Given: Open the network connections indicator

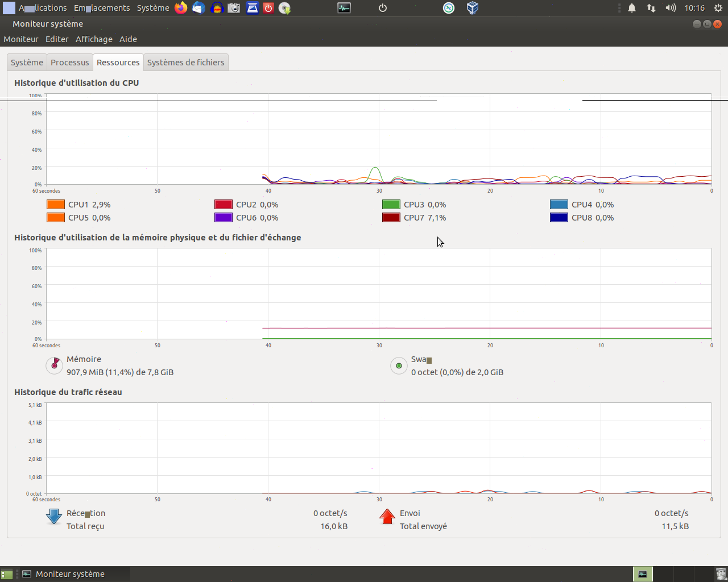Looking at the screenshot, I should pos(651,8).
